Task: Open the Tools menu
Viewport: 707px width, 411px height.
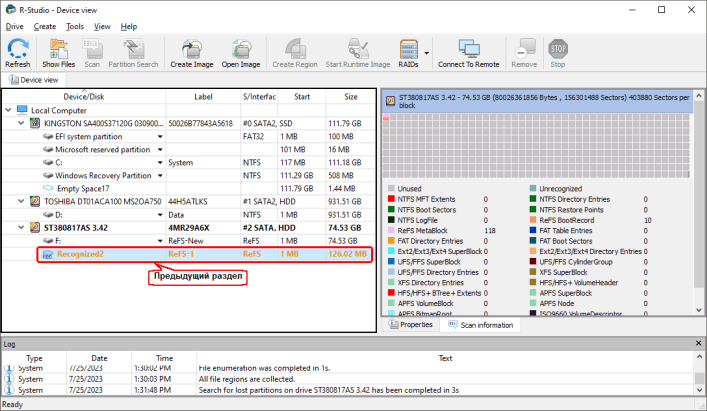Action: click(x=75, y=27)
